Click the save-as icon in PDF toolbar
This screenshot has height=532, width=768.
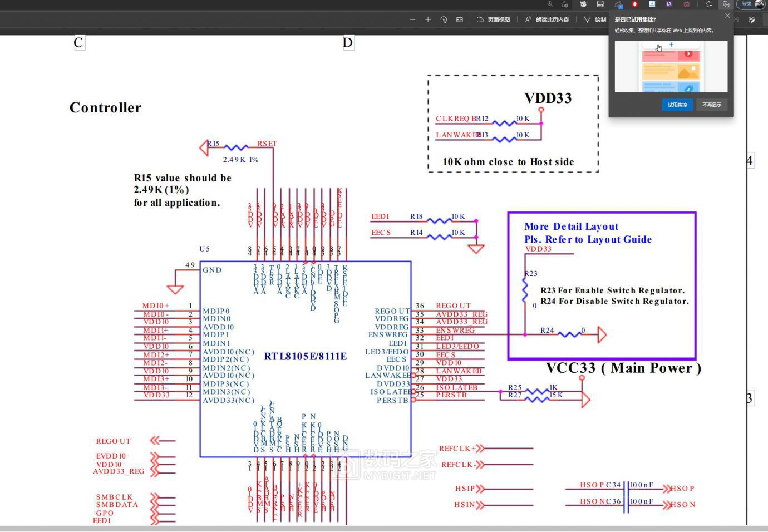click(751, 19)
